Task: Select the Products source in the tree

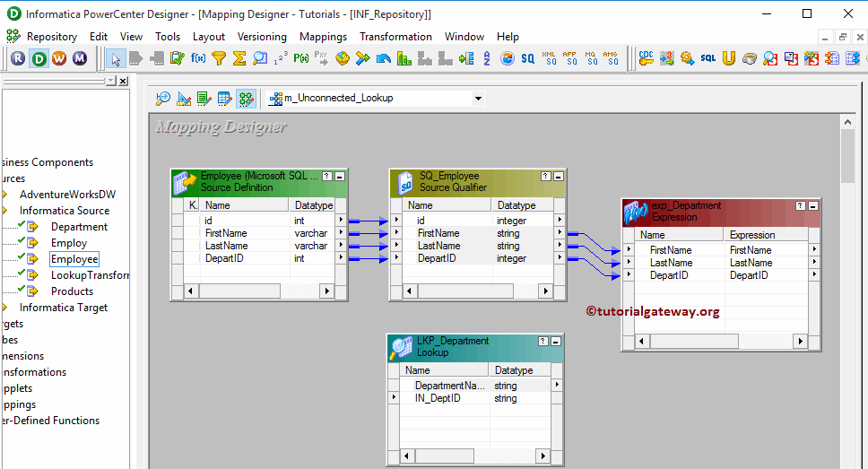Action: [x=72, y=291]
